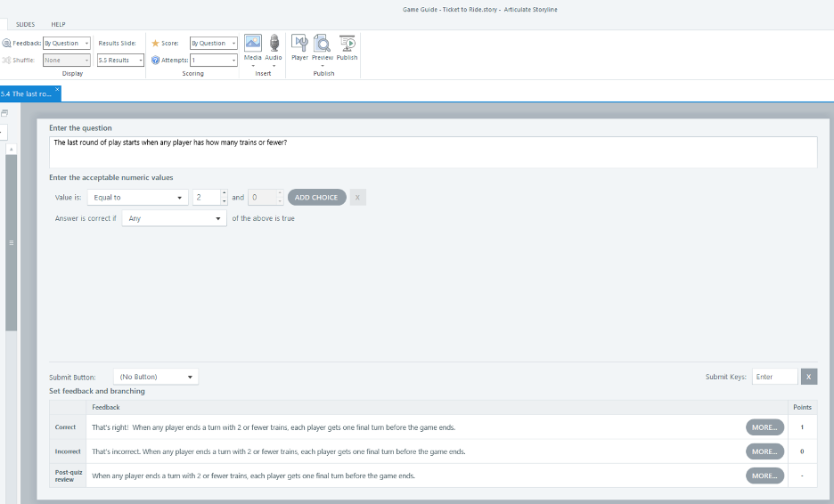This screenshot has width=834, height=504.
Task: Click the scroll up arrow in left panel
Action: pyautogui.click(x=12, y=150)
